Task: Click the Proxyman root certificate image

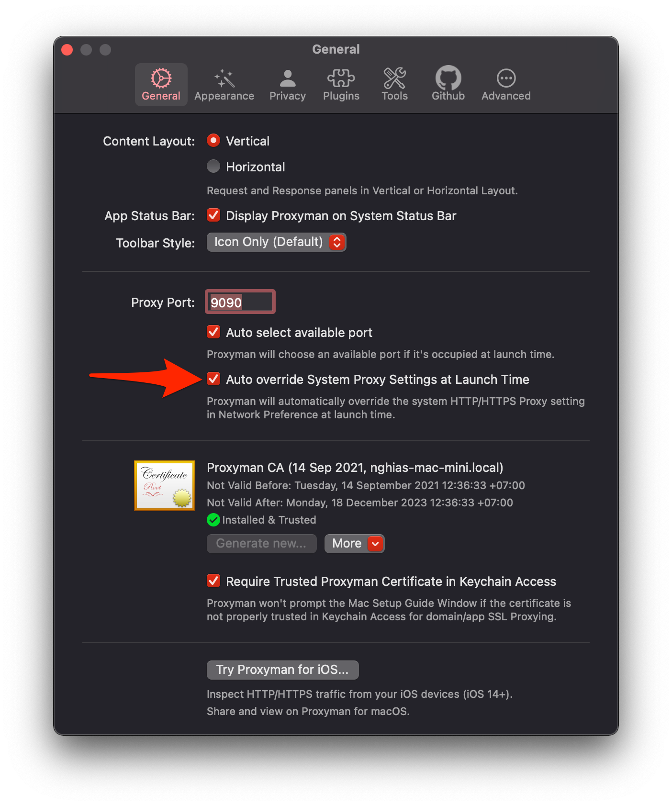Action: pyautogui.click(x=165, y=485)
